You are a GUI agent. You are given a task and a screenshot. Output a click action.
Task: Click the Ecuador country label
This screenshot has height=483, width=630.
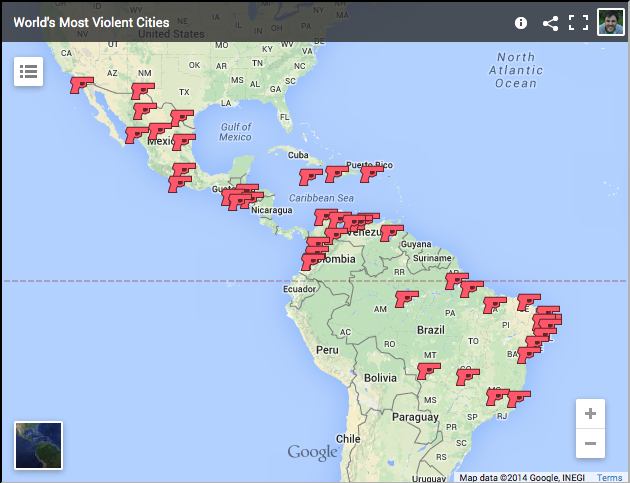click(299, 289)
